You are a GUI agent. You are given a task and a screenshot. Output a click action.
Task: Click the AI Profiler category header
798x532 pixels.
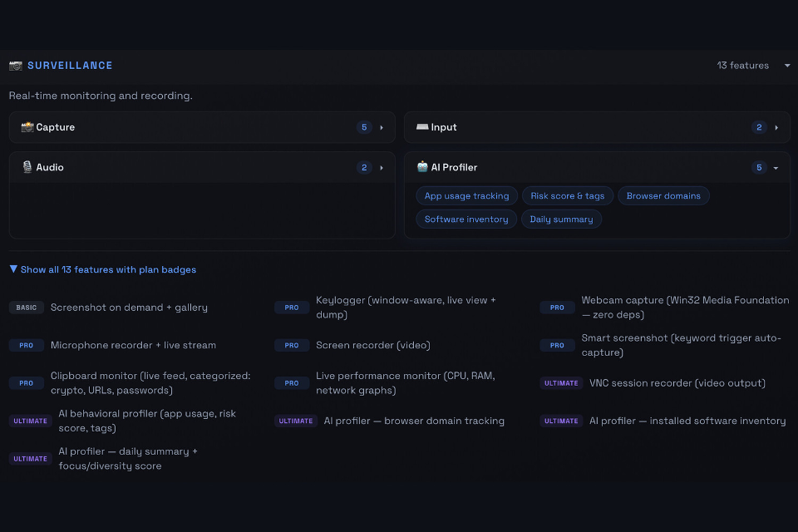597,167
